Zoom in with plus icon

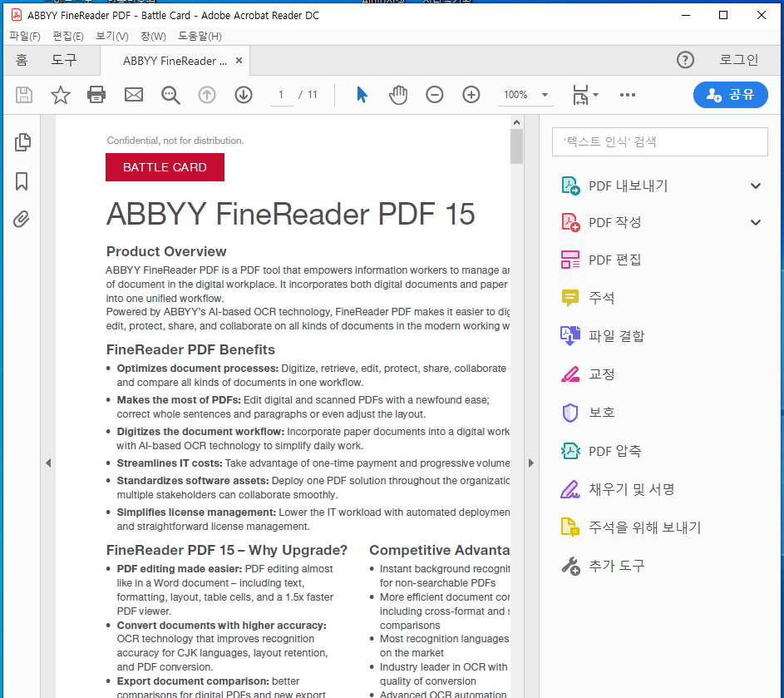pos(471,95)
